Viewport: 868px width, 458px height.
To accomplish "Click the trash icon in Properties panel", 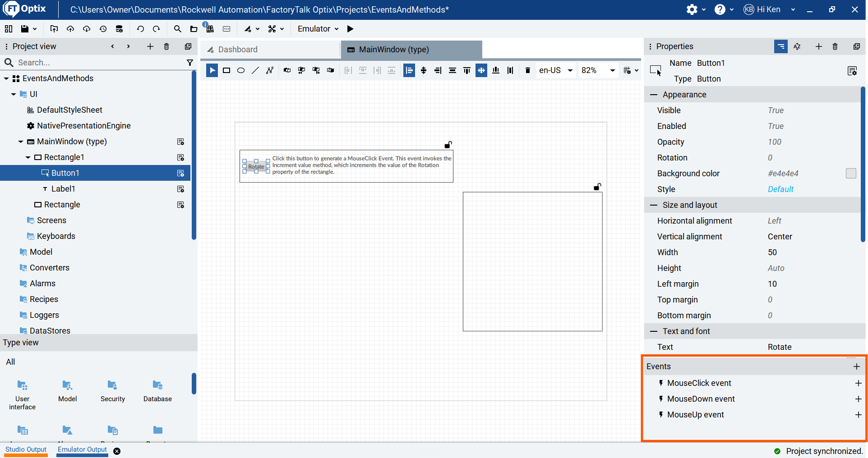I will pos(835,46).
